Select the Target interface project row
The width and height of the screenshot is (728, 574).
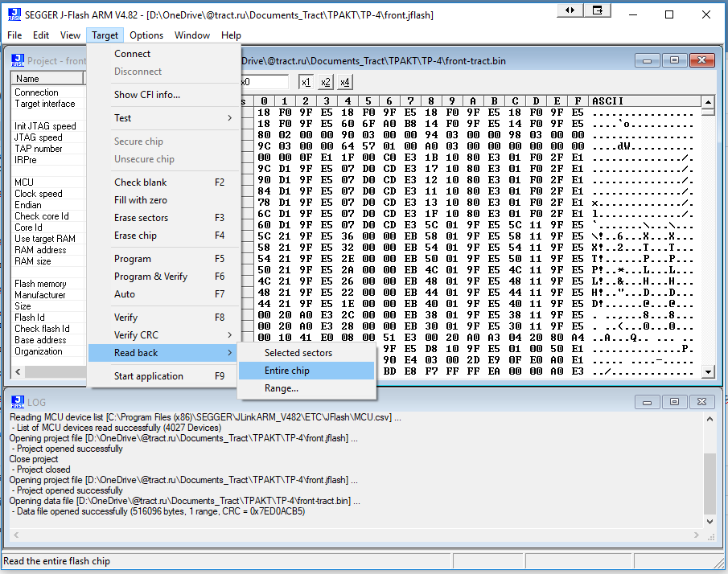point(48,104)
